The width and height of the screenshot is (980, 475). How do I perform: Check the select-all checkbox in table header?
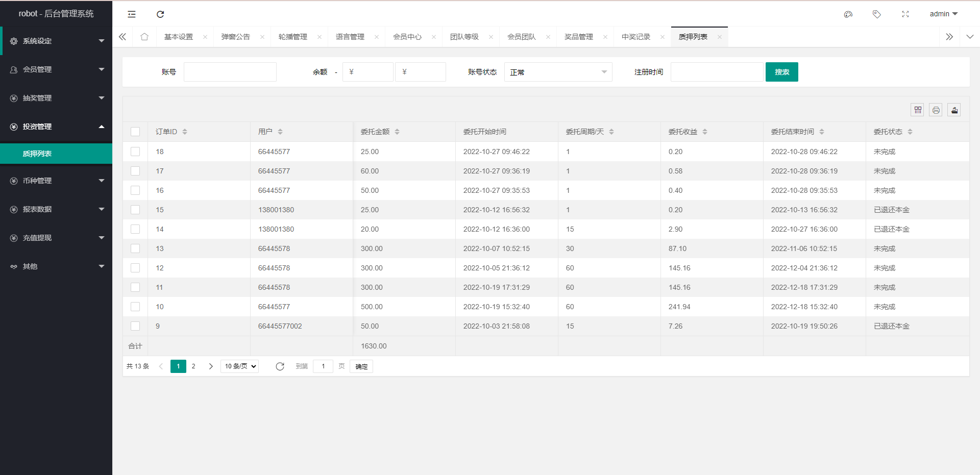tap(135, 131)
